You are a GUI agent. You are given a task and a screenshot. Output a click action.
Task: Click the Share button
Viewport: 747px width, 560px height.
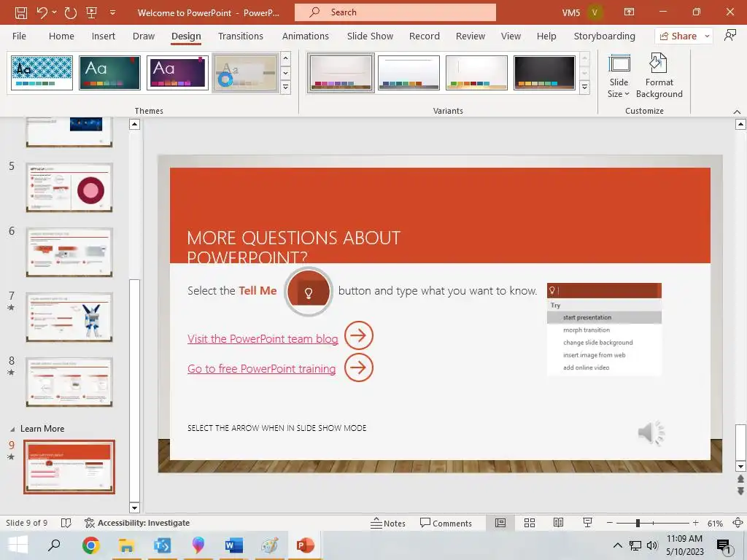pyautogui.click(x=678, y=36)
